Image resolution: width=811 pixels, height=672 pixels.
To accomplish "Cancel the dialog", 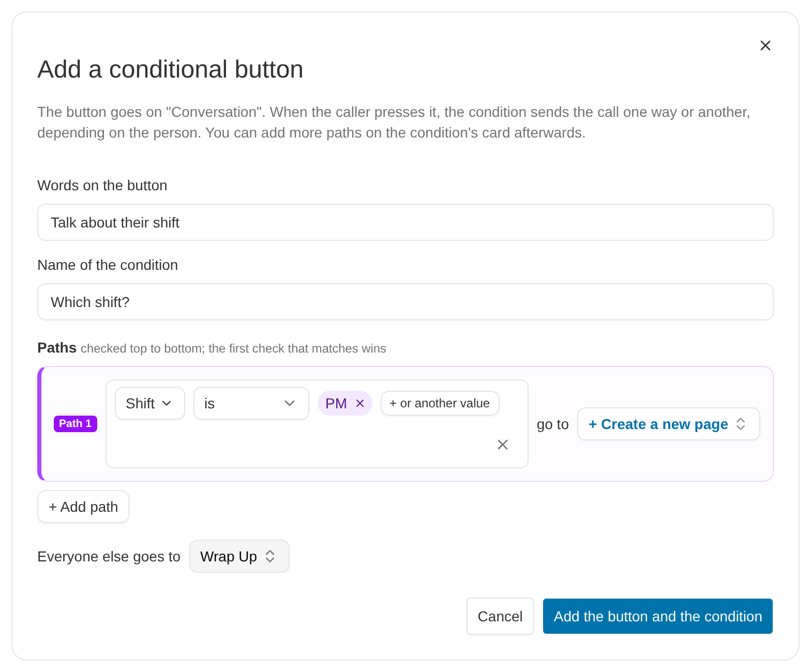I will click(x=500, y=616).
